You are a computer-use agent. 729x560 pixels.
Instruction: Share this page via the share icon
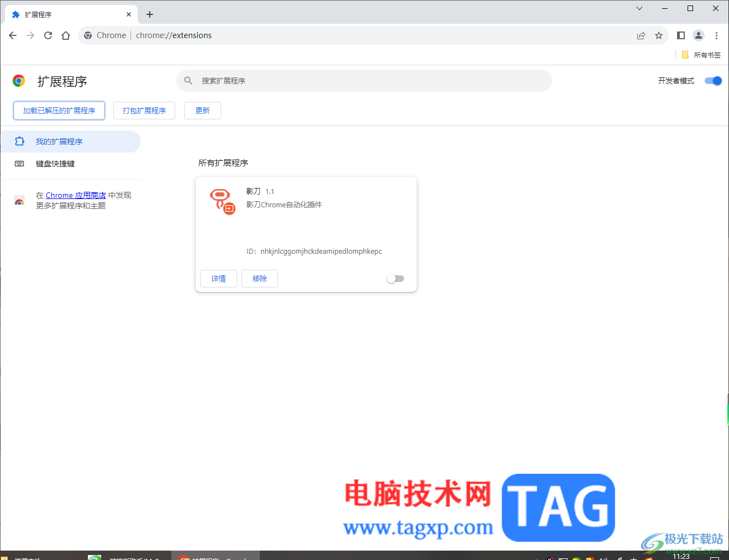click(641, 35)
